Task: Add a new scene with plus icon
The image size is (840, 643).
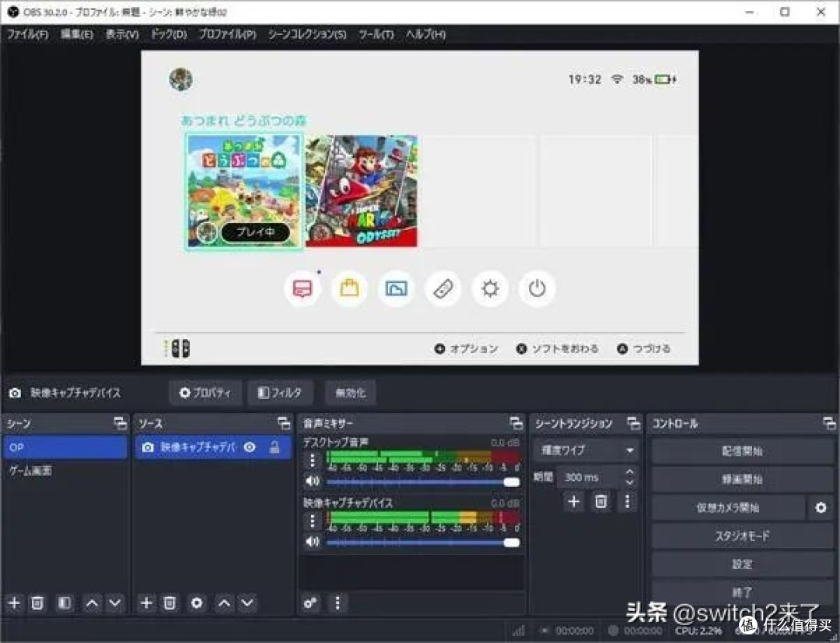Action: [x=15, y=603]
